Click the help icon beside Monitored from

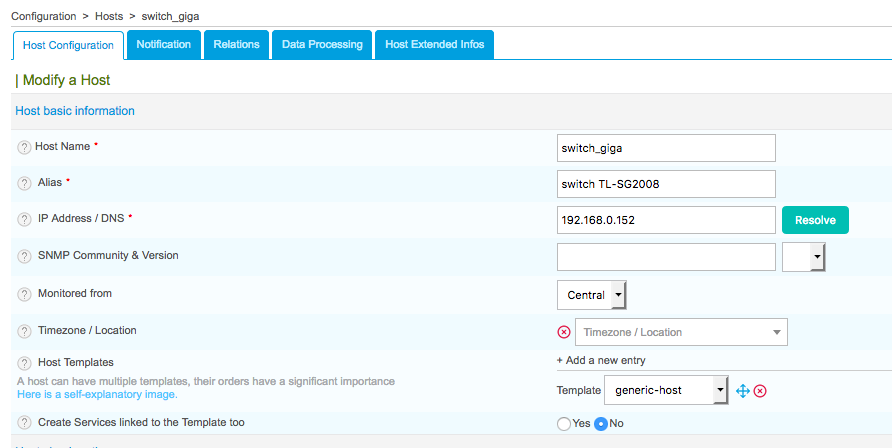(24, 294)
